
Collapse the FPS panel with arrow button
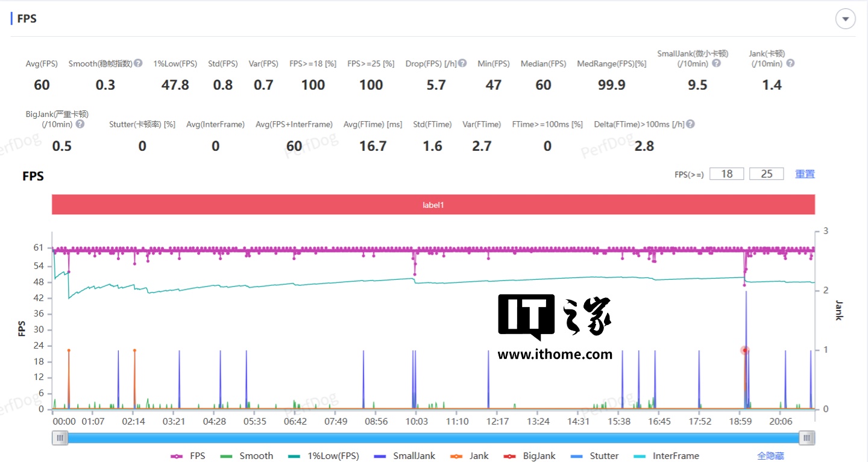click(845, 19)
